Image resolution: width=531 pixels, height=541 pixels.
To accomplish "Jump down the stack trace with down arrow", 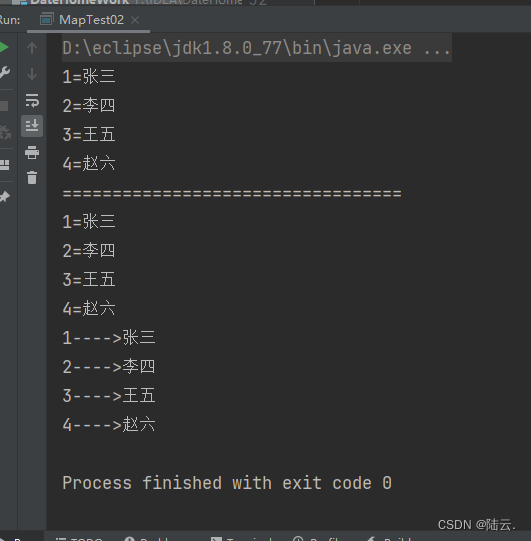I will click(32, 74).
